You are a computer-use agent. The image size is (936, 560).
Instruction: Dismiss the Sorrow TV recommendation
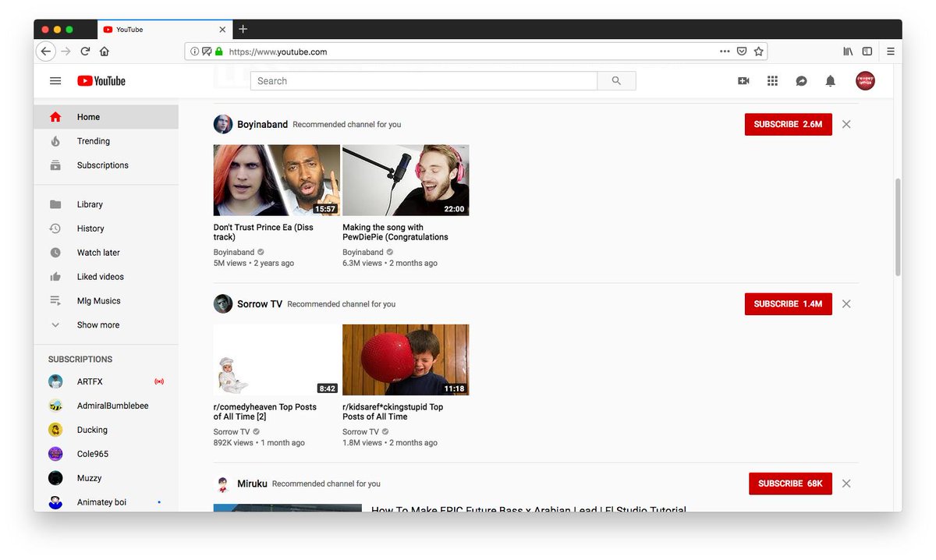point(846,303)
